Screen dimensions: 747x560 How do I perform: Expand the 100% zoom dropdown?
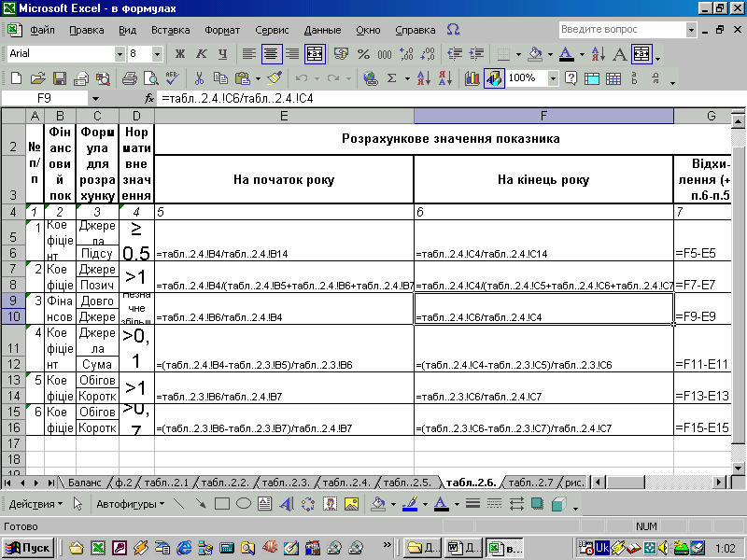[x=553, y=78]
